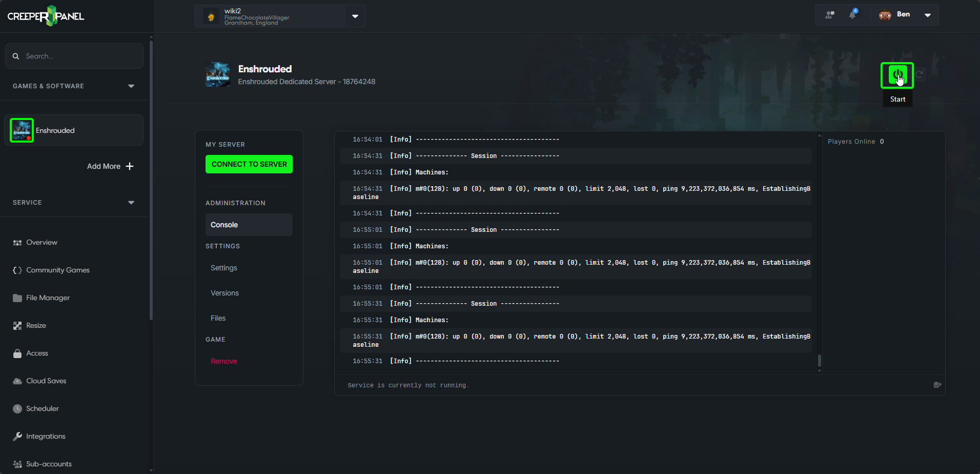
Task: Open the Cloud Saves link
Action: [46, 381]
